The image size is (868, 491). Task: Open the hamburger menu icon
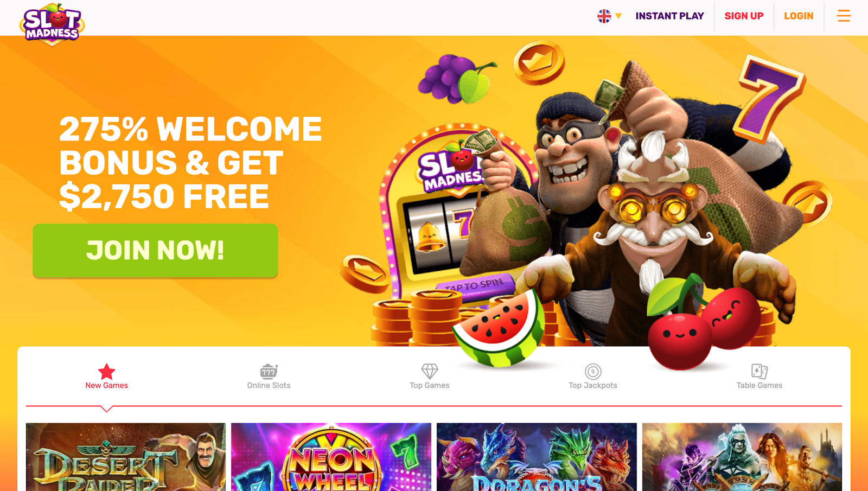tap(844, 16)
